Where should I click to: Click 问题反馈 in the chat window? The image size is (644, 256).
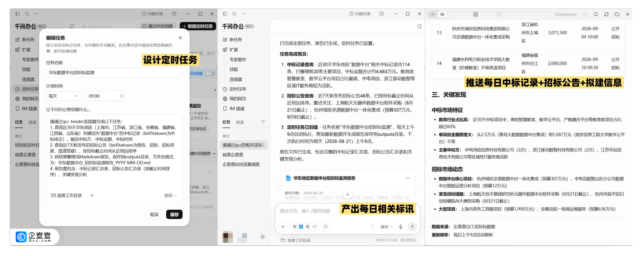point(360,14)
